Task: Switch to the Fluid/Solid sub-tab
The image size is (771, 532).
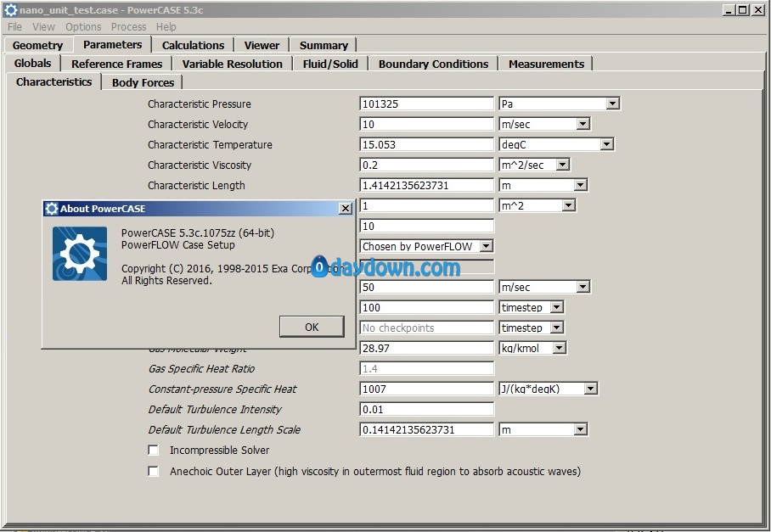Action: pos(330,64)
